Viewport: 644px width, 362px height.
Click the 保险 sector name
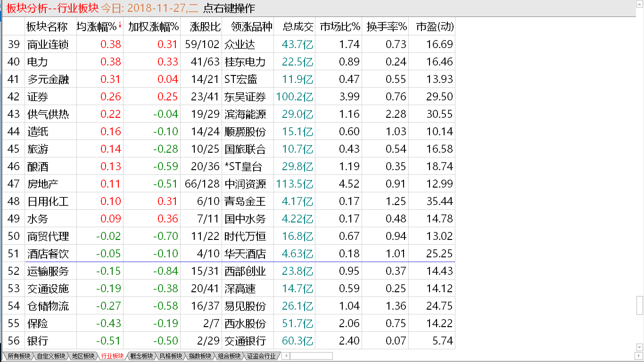pos(38,323)
